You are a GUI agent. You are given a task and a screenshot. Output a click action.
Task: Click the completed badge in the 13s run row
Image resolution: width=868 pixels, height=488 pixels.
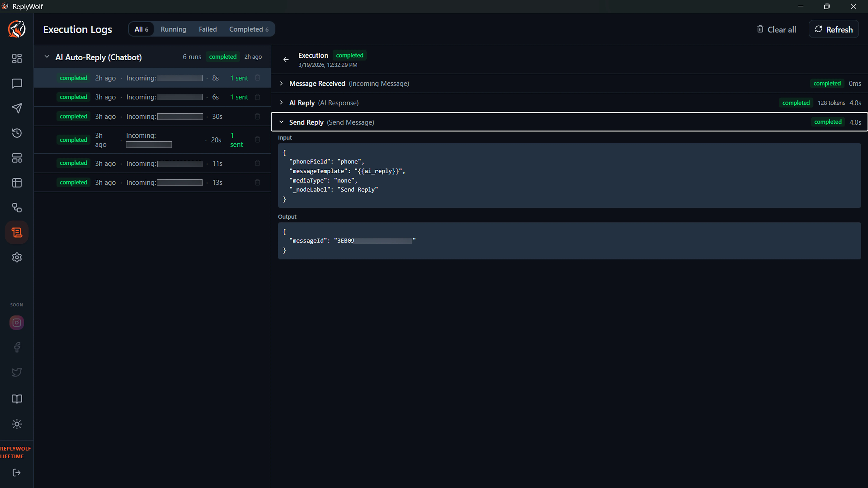coord(73,183)
